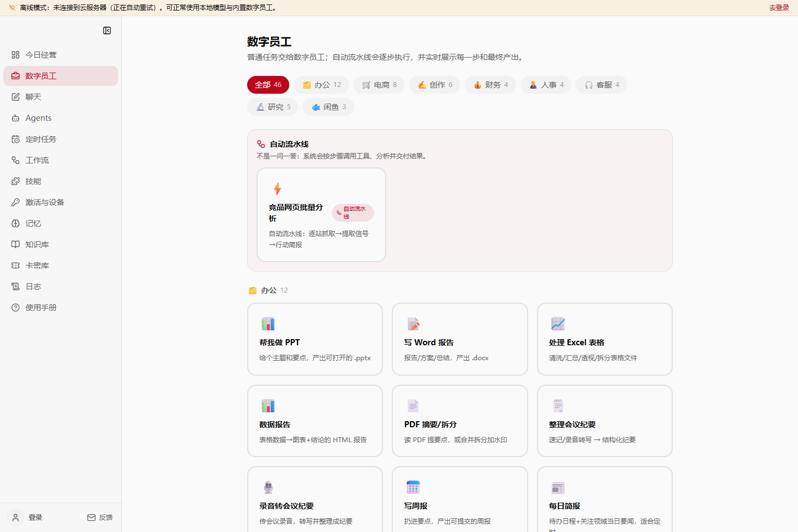Open the 数据报告 card title

275,424
